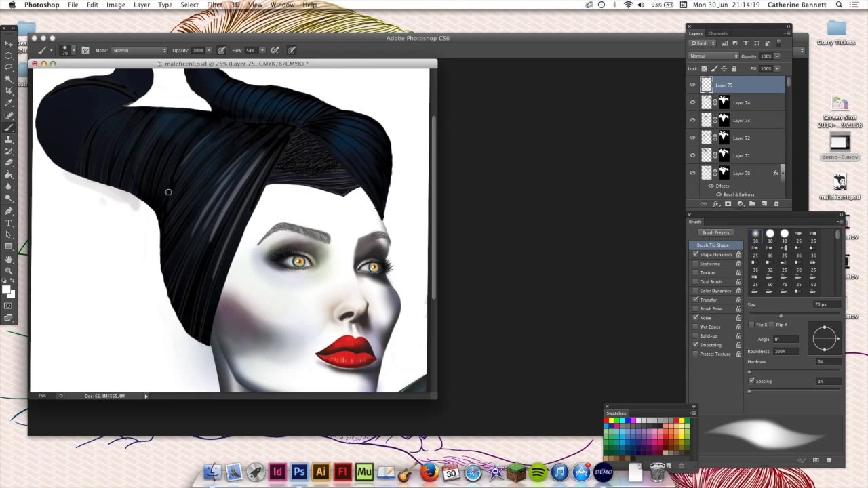Open Opacity dropdown in options bar

[209, 50]
